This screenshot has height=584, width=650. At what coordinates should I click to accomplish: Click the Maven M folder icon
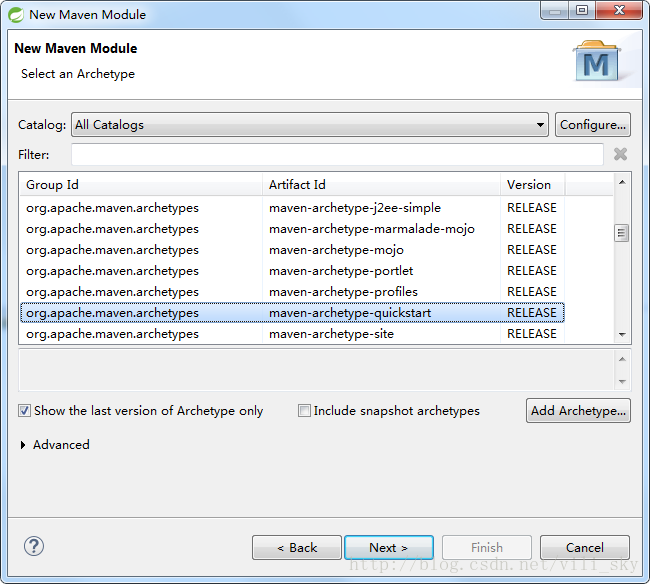[x=596, y=61]
